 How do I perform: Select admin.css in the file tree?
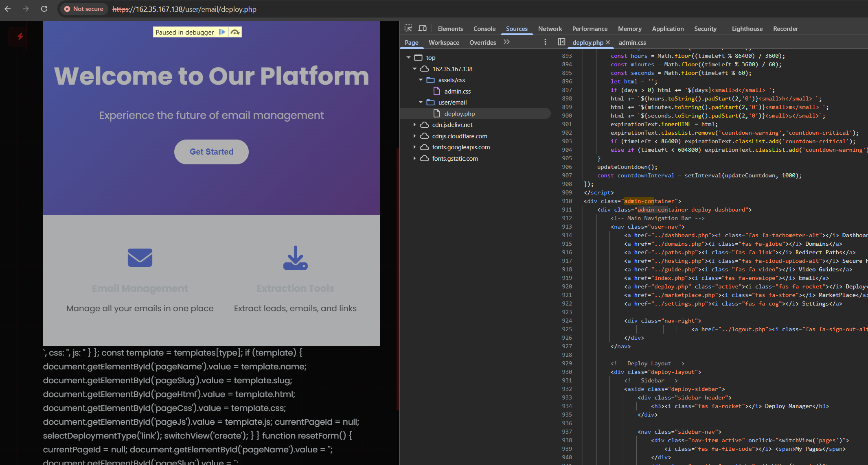(457, 91)
